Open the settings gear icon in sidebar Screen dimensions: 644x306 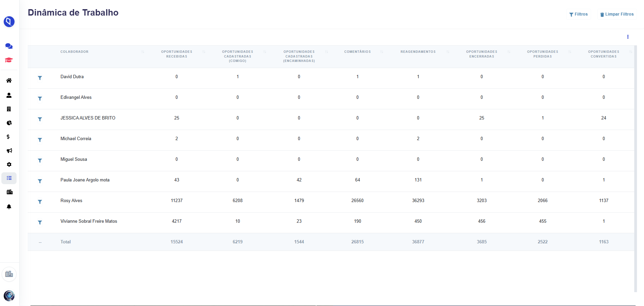(x=9, y=165)
